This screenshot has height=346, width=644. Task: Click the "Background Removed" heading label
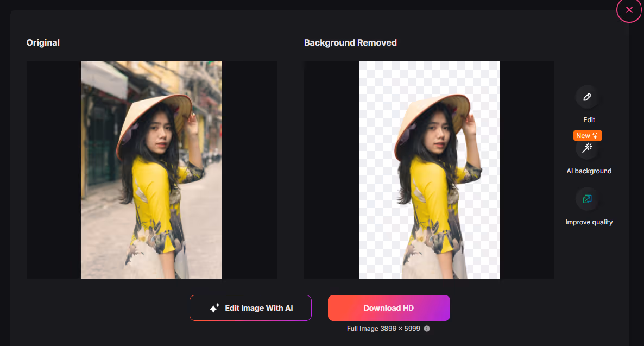[350, 42]
